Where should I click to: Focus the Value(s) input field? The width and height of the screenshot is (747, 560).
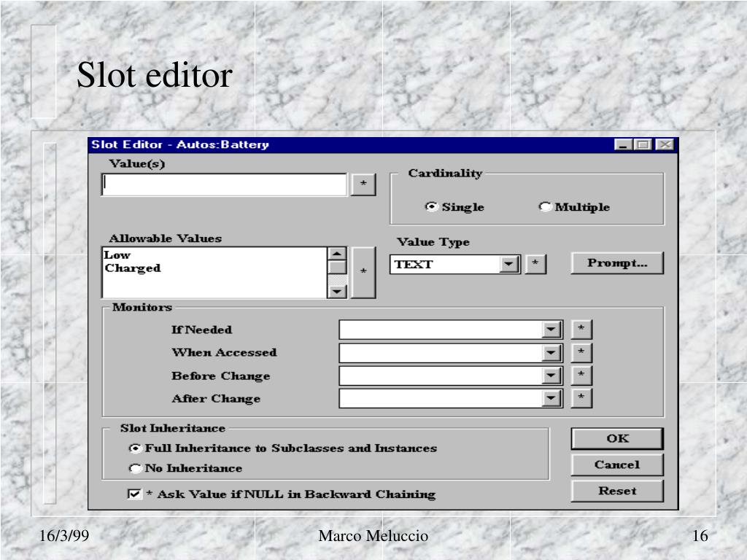point(225,184)
